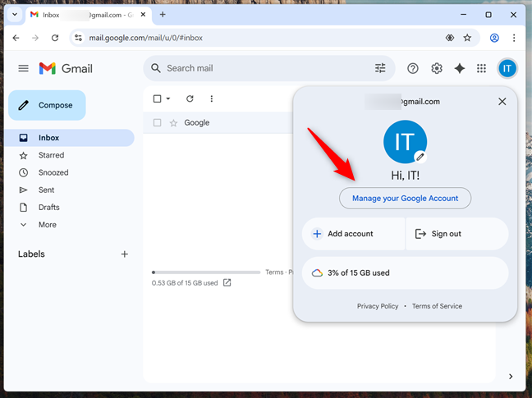Click the Gmail logo
This screenshot has width=532, height=398.
66,68
